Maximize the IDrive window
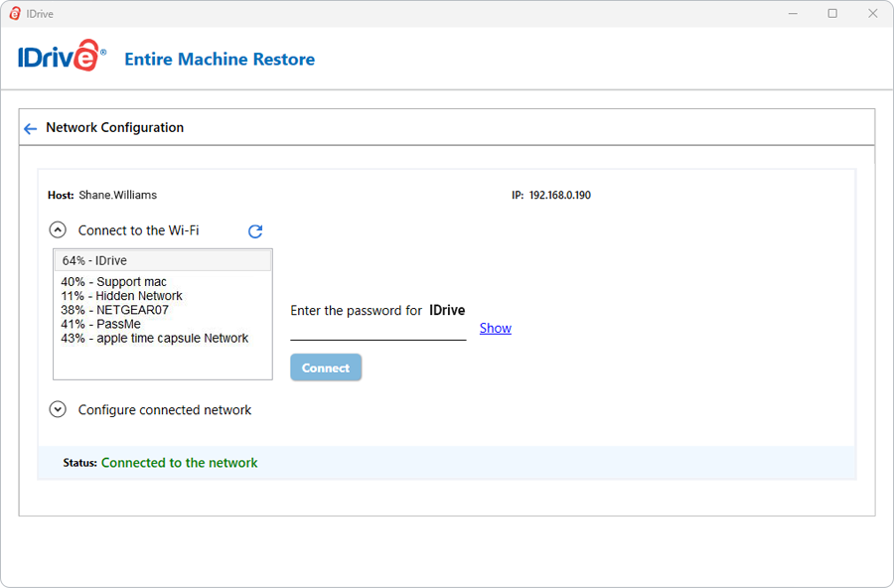This screenshot has height=588, width=894. pos(832,14)
